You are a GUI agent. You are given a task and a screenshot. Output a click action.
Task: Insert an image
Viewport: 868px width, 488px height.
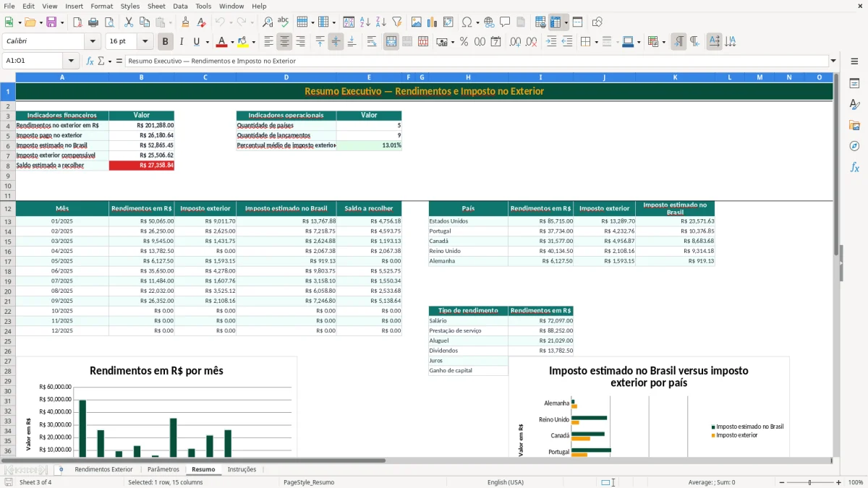[416, 22]
